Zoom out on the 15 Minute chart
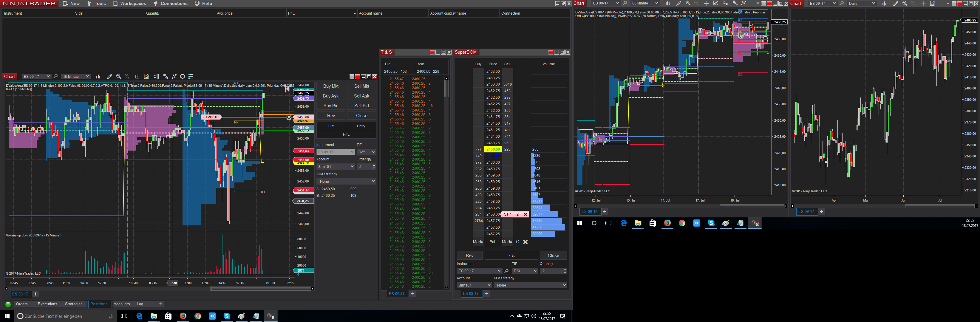Image resolution: width=980 pixels, height=322 pixels. point(127,76)
